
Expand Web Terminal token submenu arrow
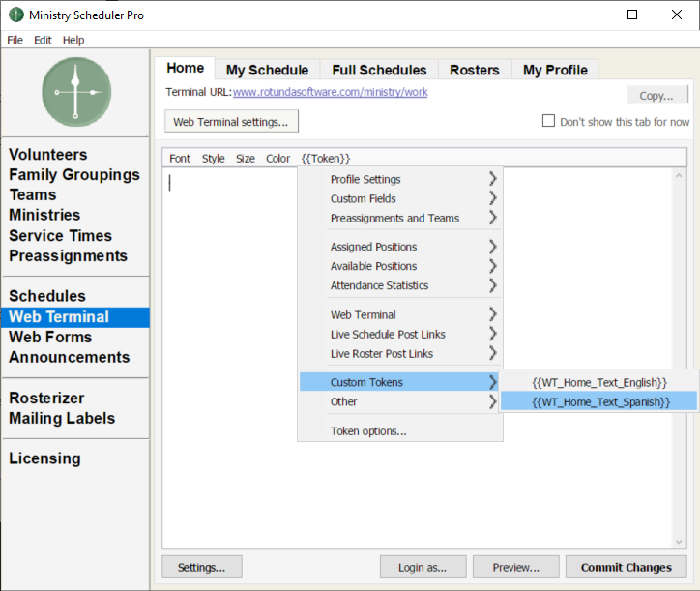click(x=492, y=314)
